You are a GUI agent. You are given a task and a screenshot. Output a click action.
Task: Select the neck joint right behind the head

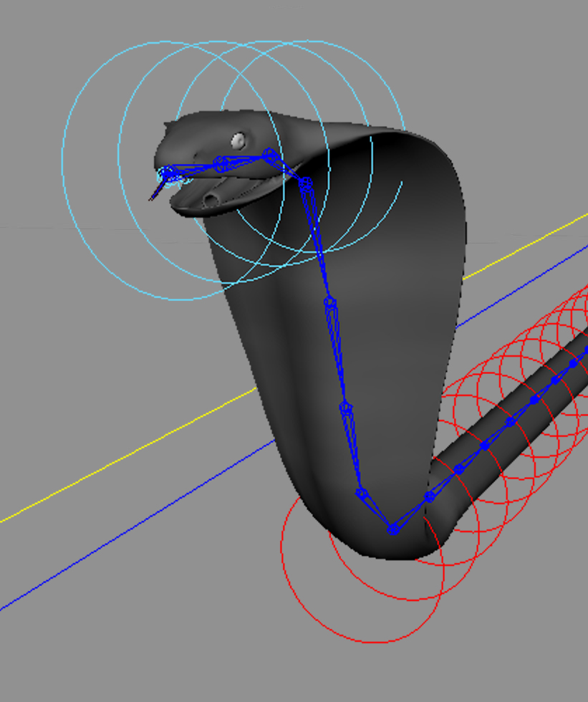click(305, 183)
